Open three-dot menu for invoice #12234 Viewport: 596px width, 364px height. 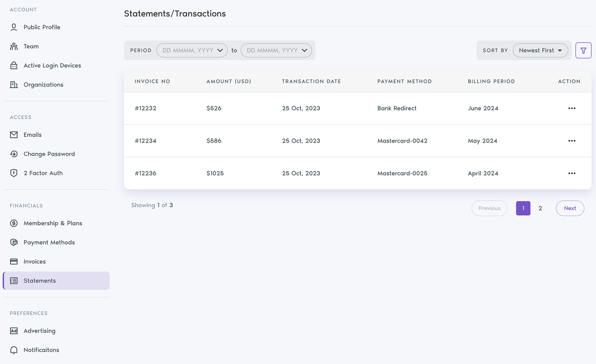(571, 141)
